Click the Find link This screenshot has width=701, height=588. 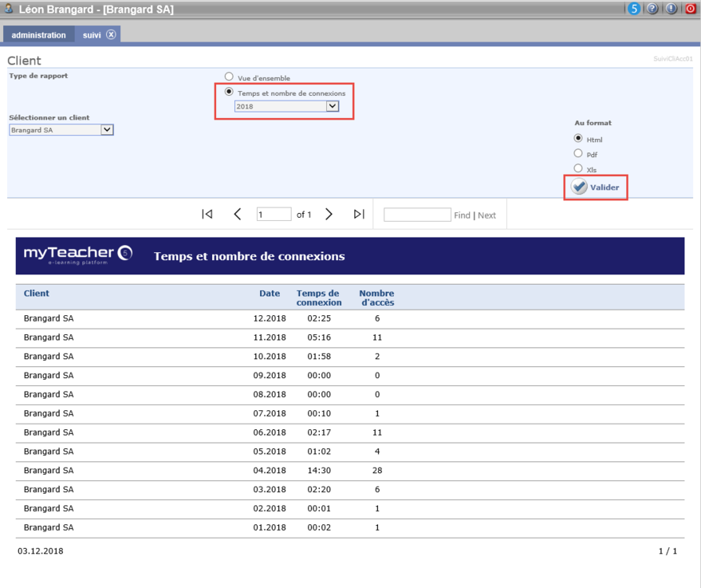(x=462, y=215)
